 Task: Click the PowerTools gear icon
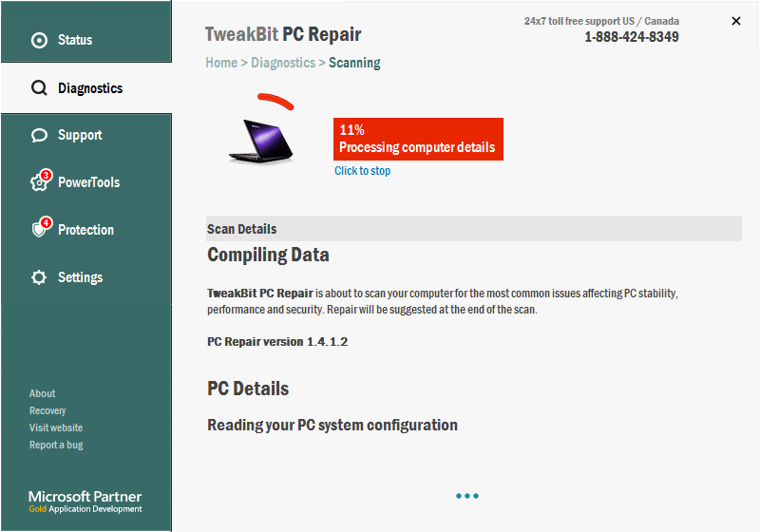(39, 183)
